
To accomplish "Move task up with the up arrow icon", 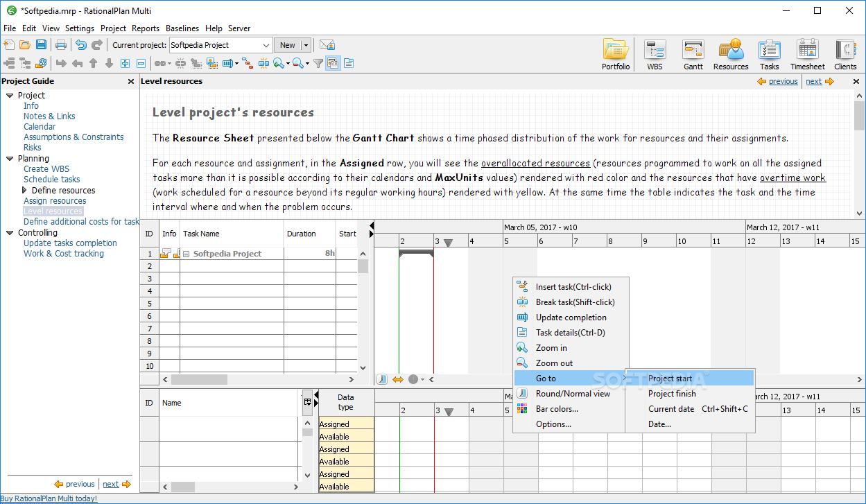I will tap(93, 63).
